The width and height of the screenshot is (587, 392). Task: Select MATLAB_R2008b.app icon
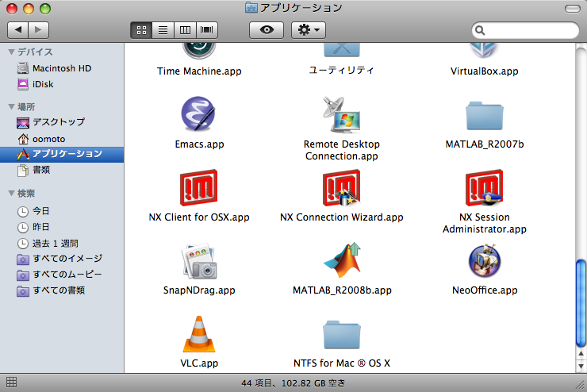(342, 260)
